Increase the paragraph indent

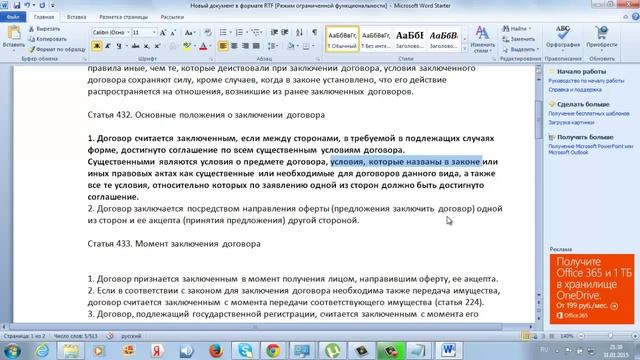(x=285, y=32)
